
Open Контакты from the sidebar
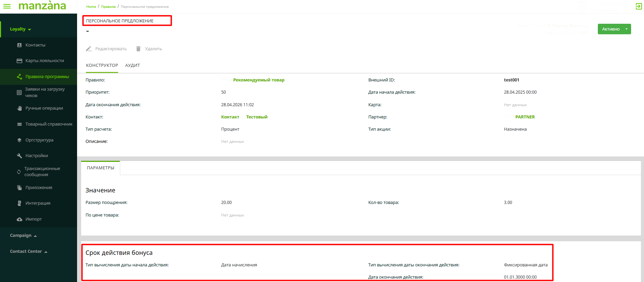(x=35, y=45)
